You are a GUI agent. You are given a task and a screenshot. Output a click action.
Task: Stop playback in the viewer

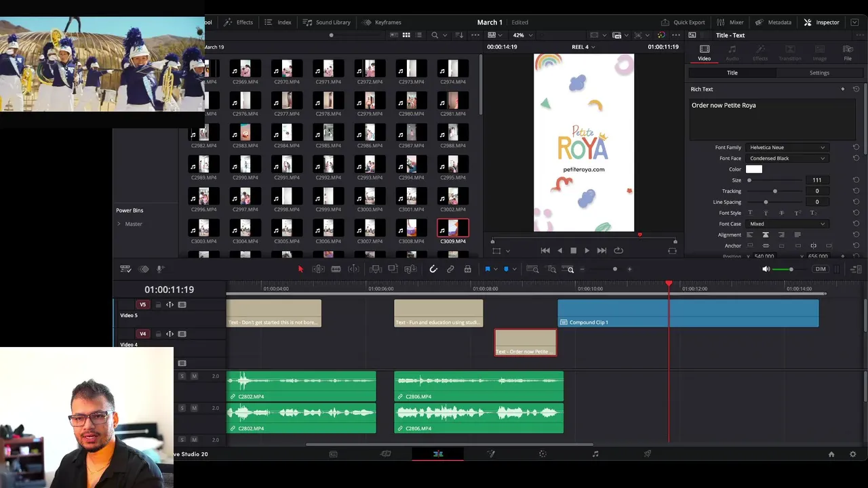573,251
